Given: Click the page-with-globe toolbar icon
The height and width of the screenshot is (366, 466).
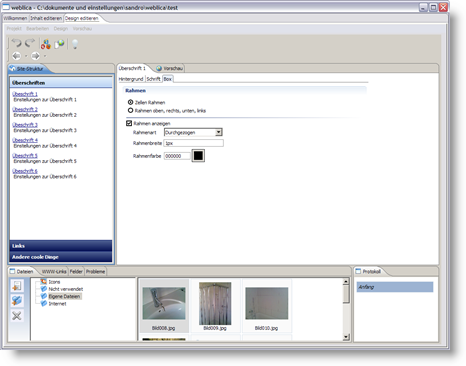Looking at the screenshot, I should (60, 44).
